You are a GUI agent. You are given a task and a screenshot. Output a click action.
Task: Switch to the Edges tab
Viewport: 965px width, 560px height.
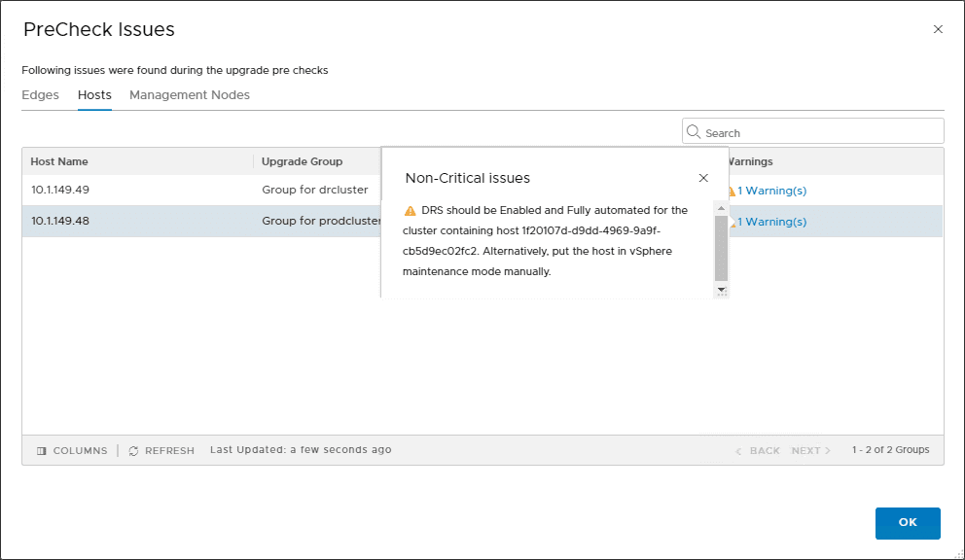pos(40,94)
